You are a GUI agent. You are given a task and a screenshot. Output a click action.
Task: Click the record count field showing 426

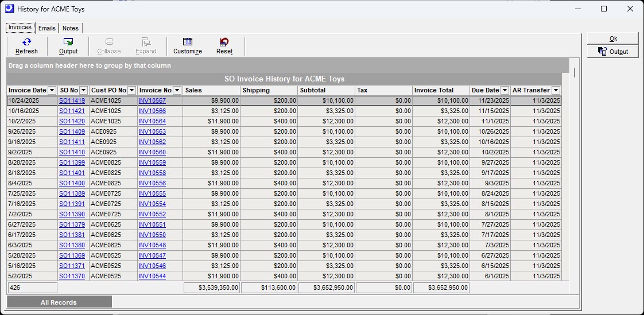point(33,288)
